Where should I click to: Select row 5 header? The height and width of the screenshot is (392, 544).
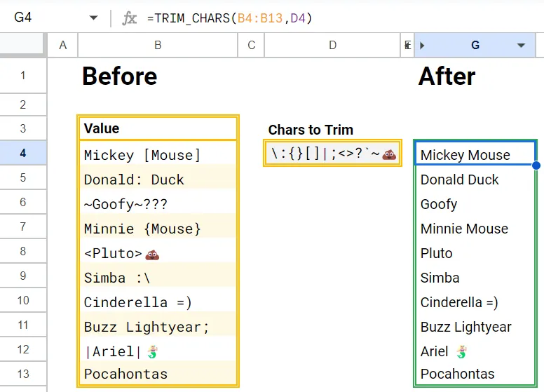pyautogui.click(x=23, y=177)
